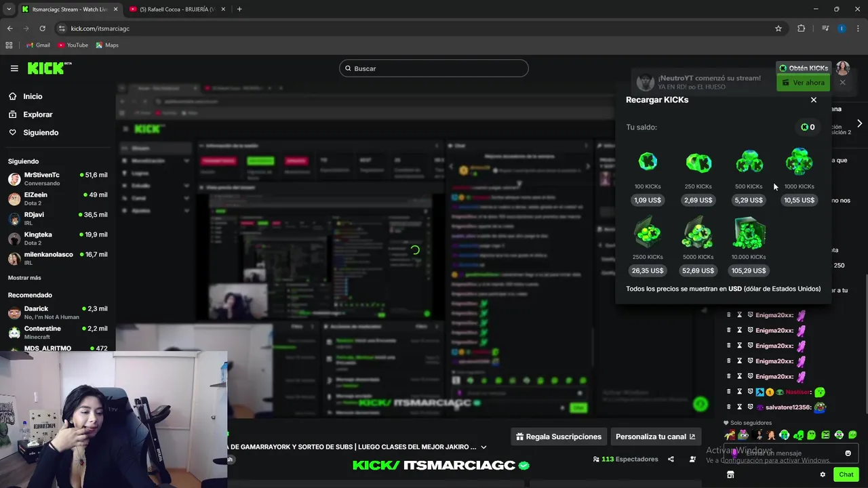This screenshot has height=488, width=868.
Task: Click the Buscar search field
Action: click(x=434, y=68)
